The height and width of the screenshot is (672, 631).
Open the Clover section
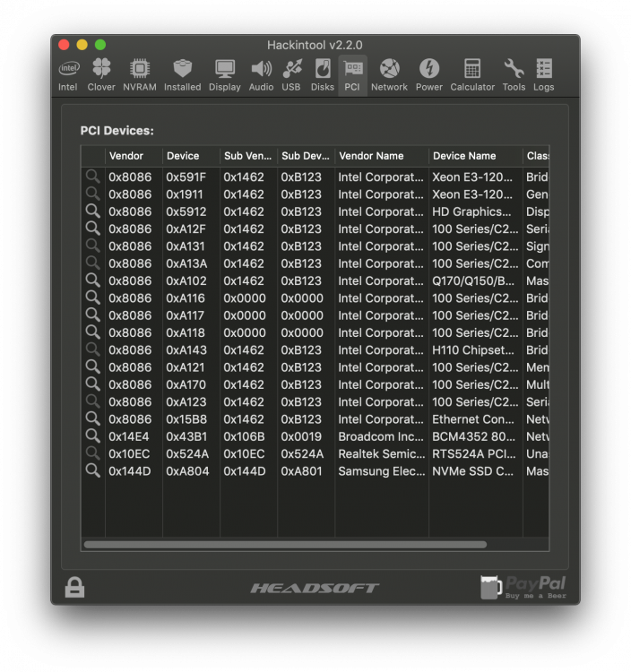(x=101, y=75)
